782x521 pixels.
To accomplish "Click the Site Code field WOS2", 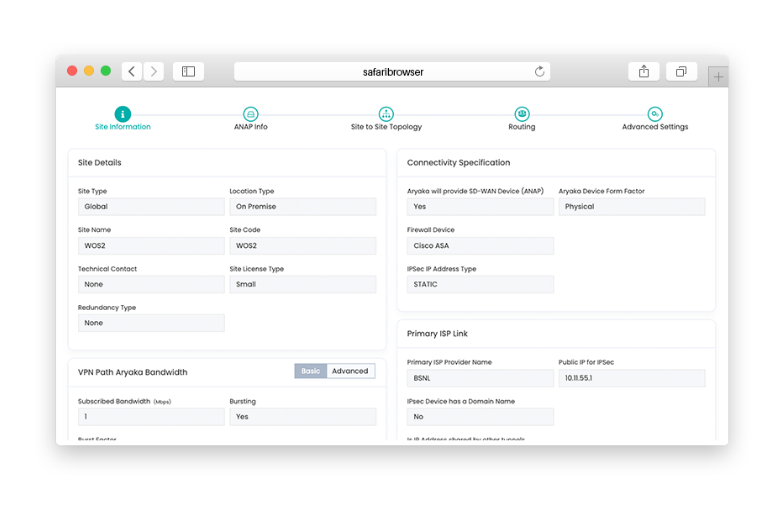I will 303,246.
